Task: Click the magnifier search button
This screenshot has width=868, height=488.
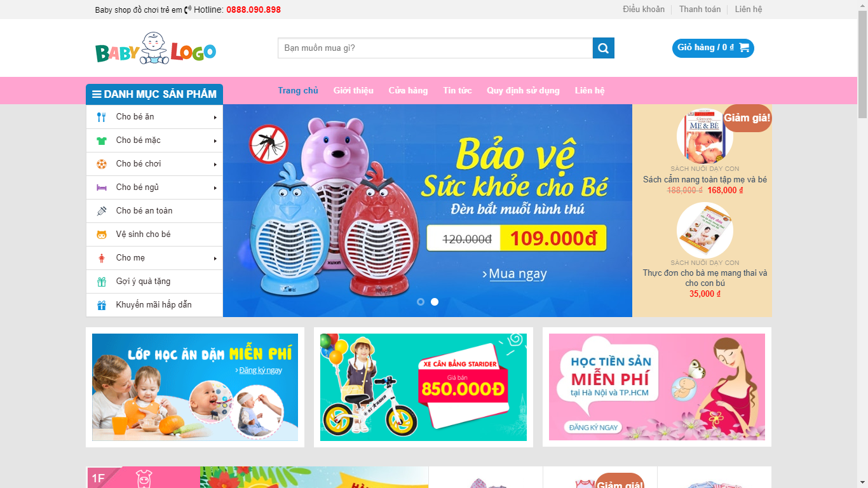Action: [604, 48]
